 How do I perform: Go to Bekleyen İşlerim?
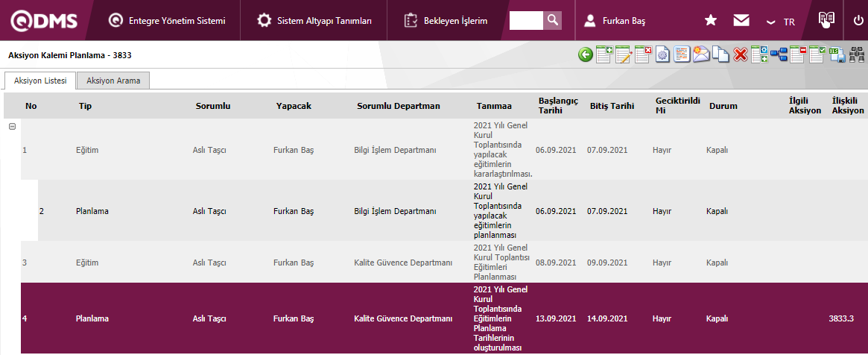446,21
